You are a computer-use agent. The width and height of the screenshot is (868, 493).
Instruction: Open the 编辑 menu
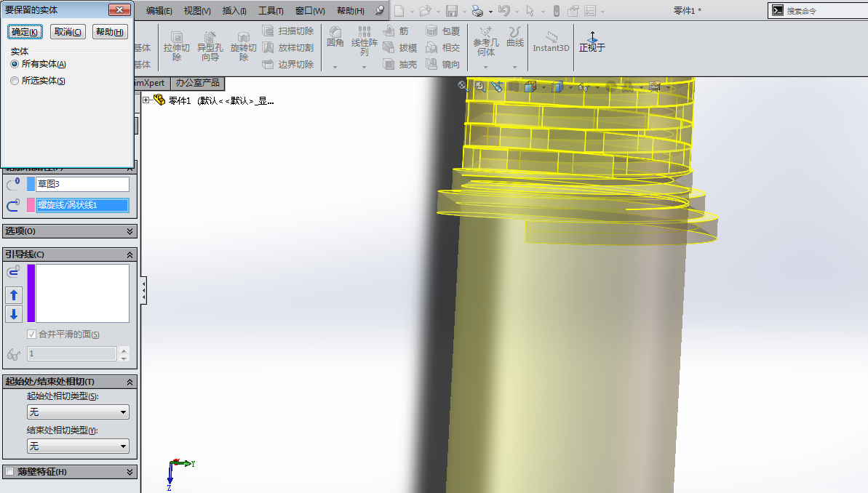pos(159,10)
